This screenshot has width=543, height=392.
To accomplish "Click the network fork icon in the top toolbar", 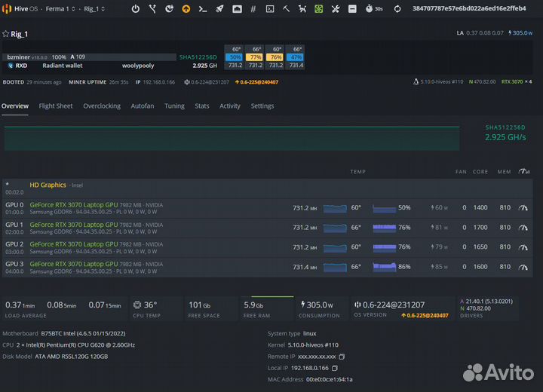I will [152, 8].
